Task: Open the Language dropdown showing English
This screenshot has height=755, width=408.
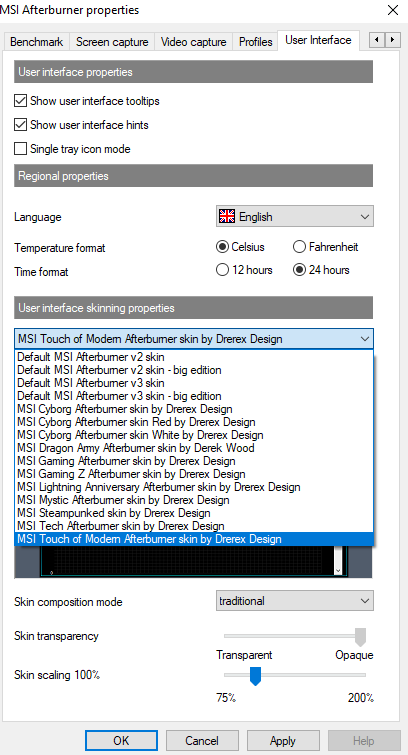Action: tap(294, 217)
